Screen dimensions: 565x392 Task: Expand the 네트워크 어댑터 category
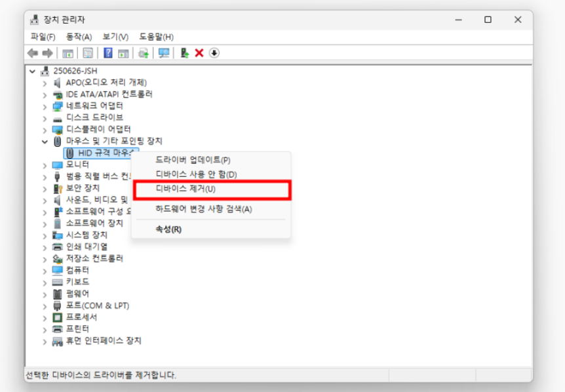(45, 106)
